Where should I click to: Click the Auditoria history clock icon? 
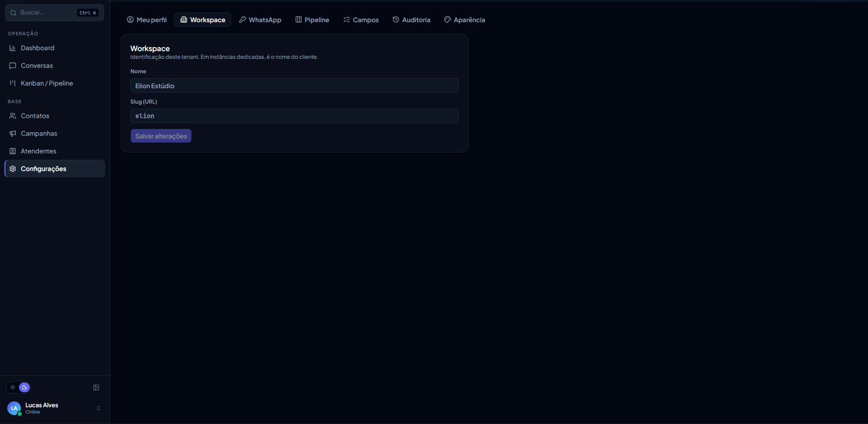pos(396,19)
